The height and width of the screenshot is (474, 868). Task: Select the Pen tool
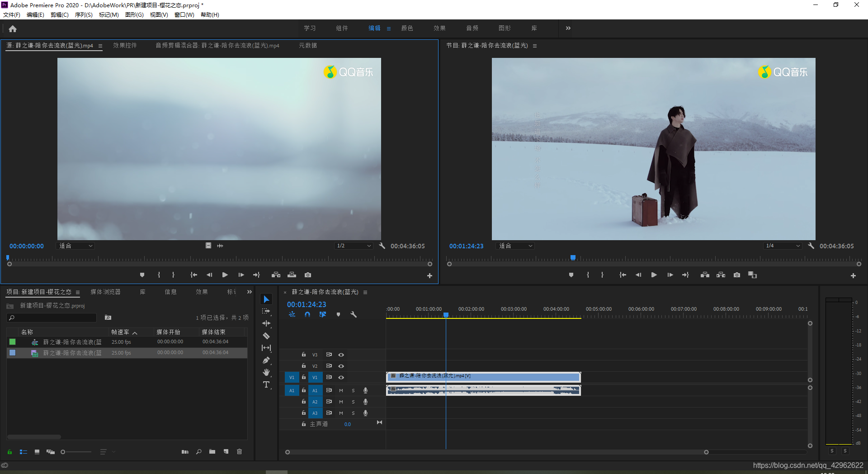[x=266, y=360]
